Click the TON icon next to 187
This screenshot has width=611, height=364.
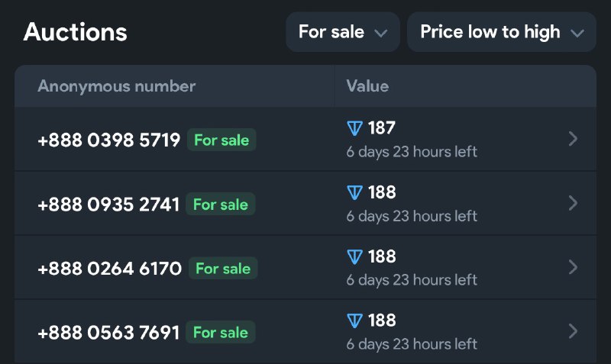tap(354, 128)
